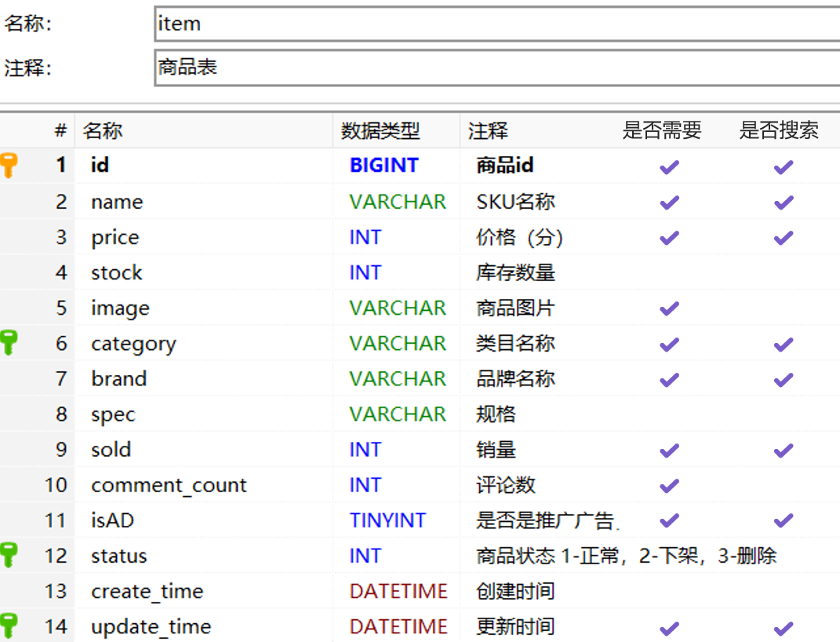Select the stock column row

coord(117,273)
